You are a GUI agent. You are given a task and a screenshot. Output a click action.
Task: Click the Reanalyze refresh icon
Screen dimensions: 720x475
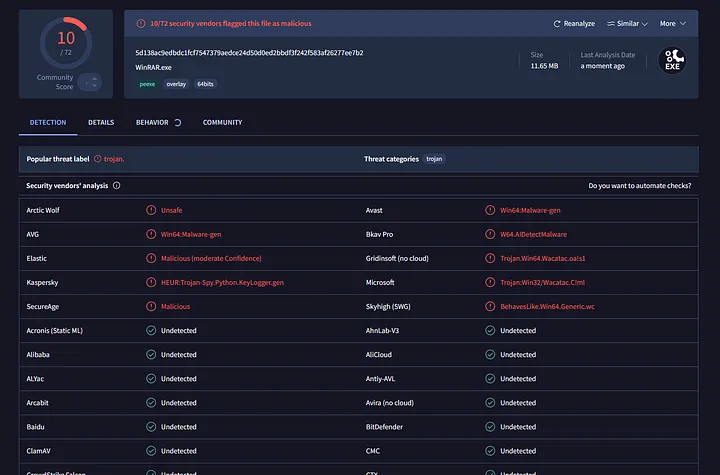pyautogui.click(x=557, y=23)
